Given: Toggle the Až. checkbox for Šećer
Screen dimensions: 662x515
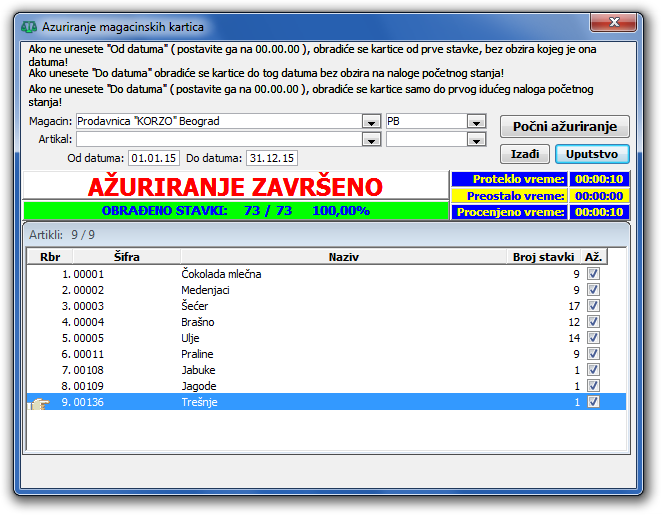Looking at the screenshot, I should pyautogui.click(x=593, y=306).
